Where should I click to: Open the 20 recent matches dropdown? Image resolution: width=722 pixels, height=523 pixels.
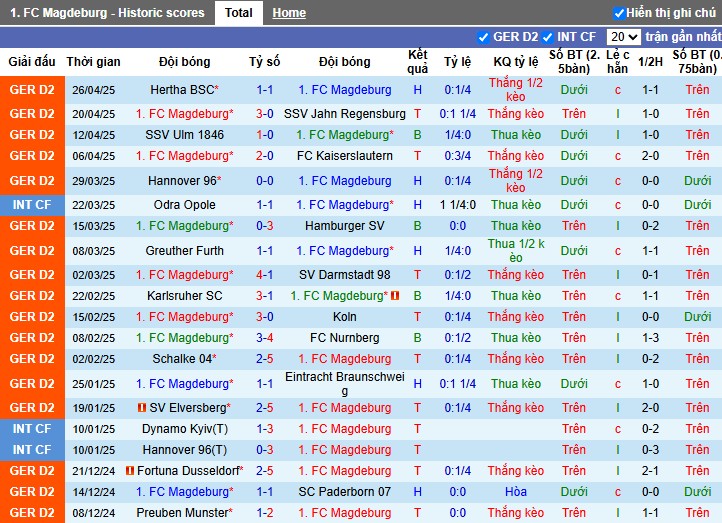623,37
